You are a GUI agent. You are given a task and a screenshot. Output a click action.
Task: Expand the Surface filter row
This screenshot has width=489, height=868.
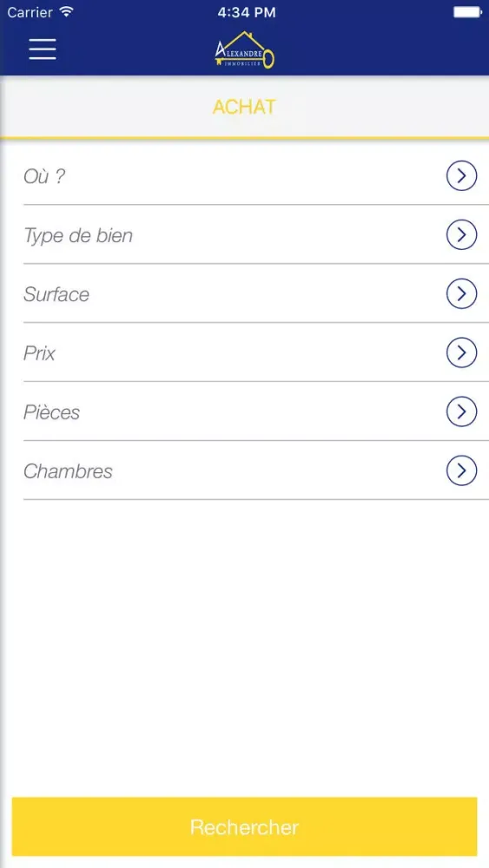pyautogui.click(x=256, y=293)
